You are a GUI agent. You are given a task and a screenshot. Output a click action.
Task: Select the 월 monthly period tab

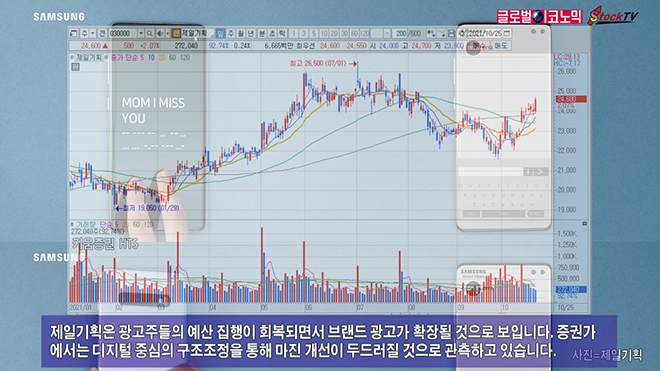tap(241, 33)
